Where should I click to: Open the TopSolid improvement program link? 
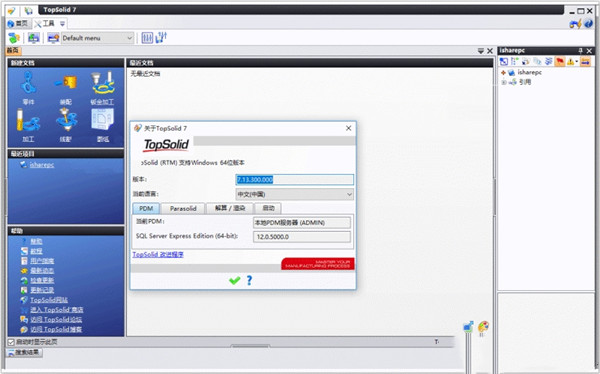point(158,255)
